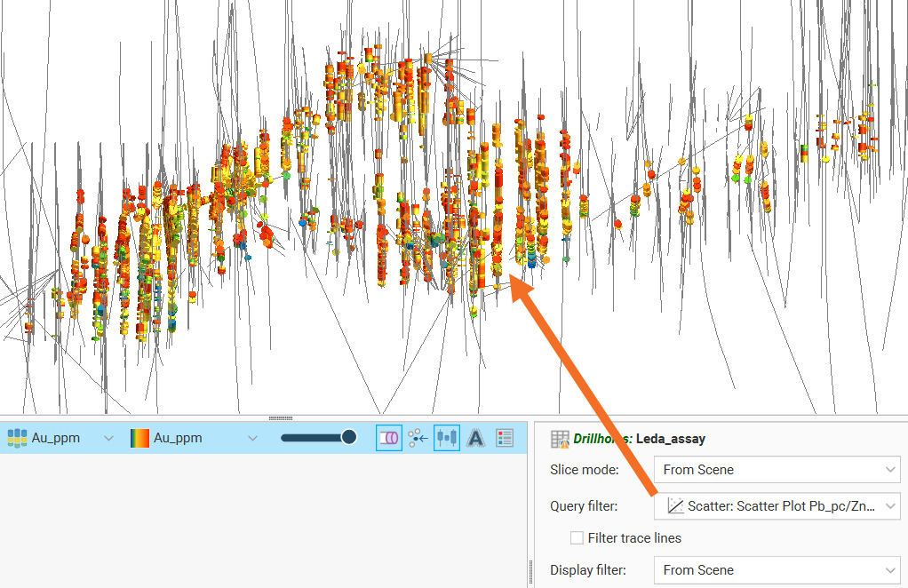Click the text label 'A' icon
The width and height of the screenshot is (908, 588).
tap(475, 438)
